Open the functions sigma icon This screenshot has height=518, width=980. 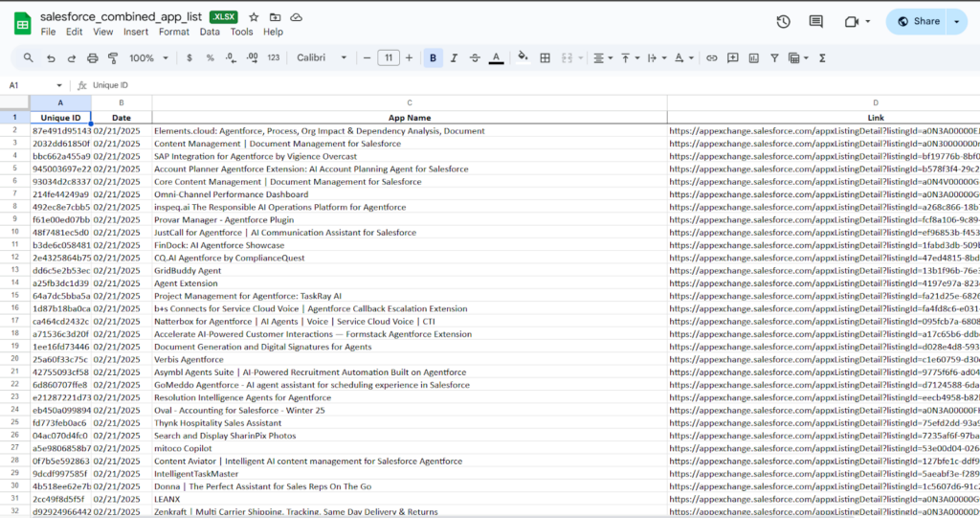[822, 58]
